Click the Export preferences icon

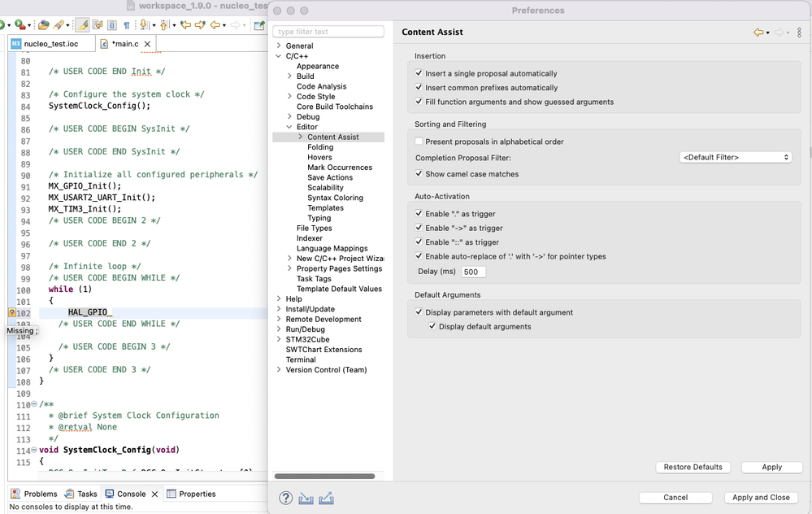click(x=326, y=498)
